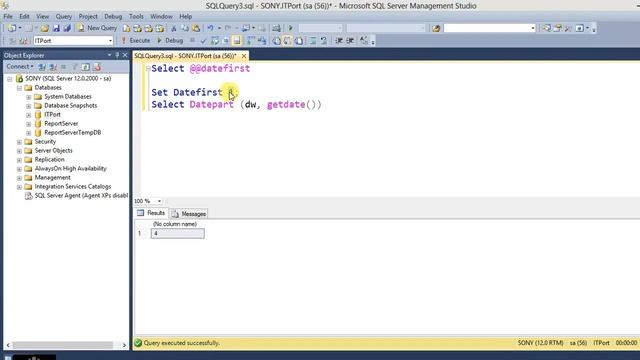Expand the Replication folder
The height and width of the screenshot is (360, 640).
click(19, 160)
